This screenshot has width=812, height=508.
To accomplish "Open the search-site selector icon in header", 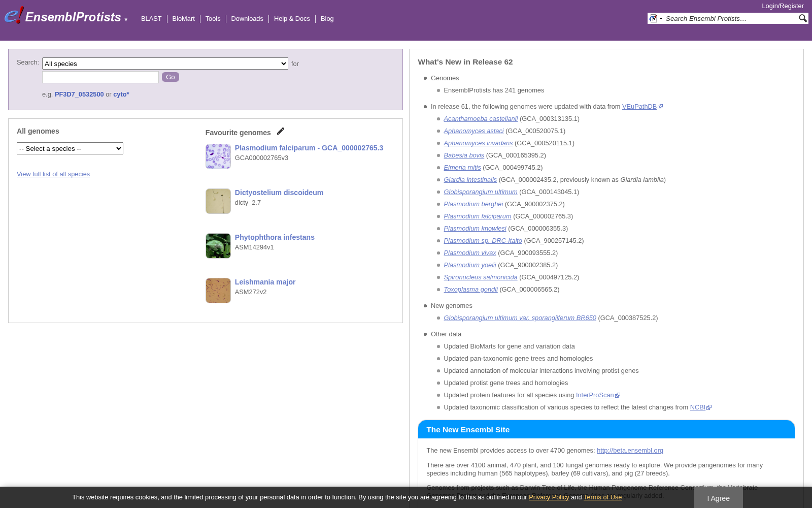I will coord(656,18).
